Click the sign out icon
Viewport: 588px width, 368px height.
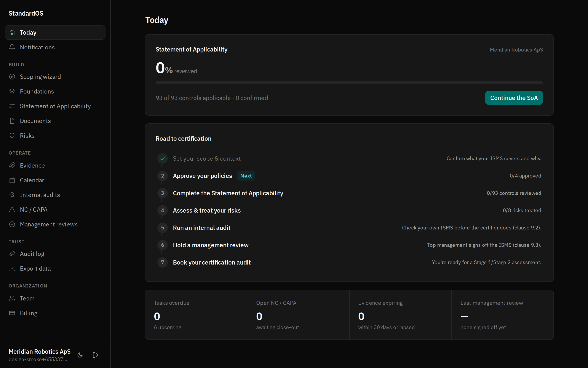coord(96,355)
